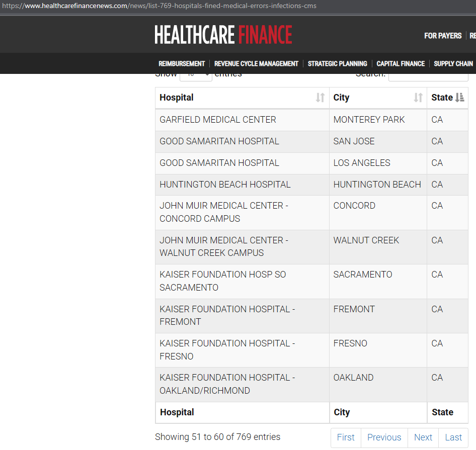
Task: Jump to Last page of results
Action: point(453,437)
